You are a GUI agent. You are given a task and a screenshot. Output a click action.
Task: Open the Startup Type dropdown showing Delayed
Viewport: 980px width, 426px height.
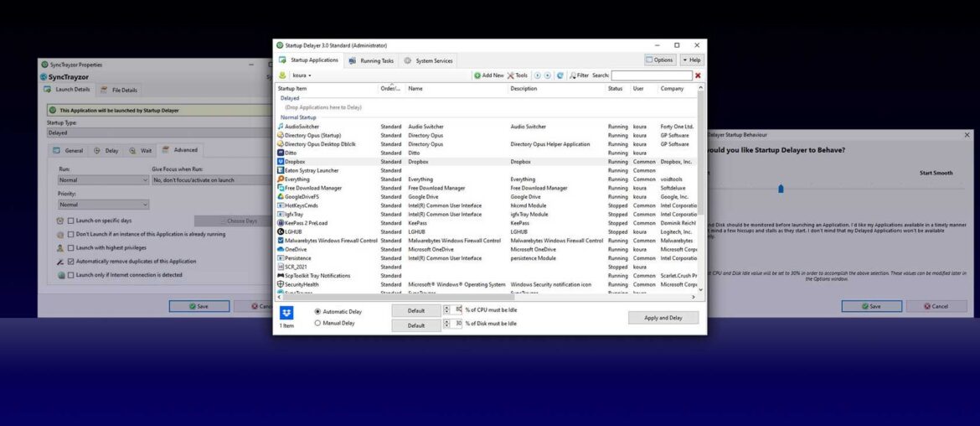point(160,132)
